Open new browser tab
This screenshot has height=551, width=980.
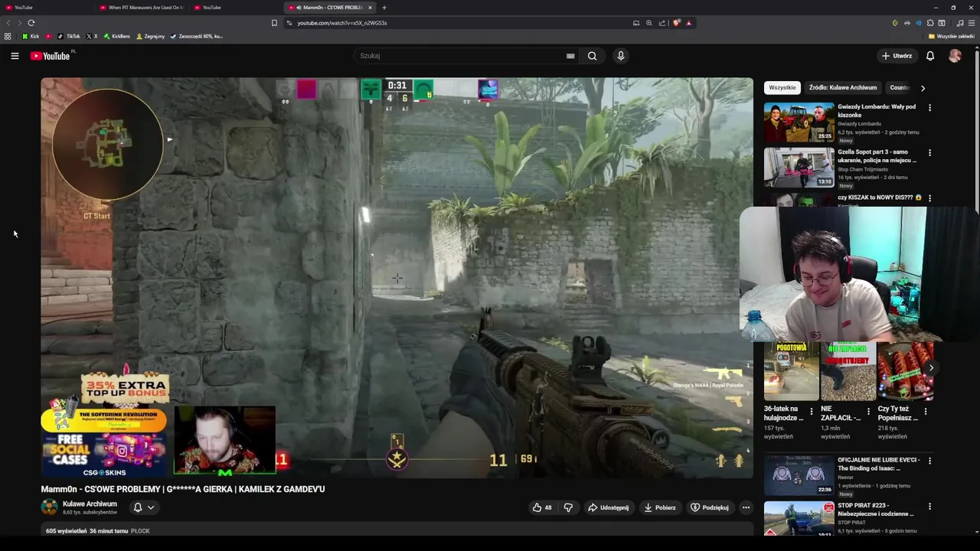point(384,8)
